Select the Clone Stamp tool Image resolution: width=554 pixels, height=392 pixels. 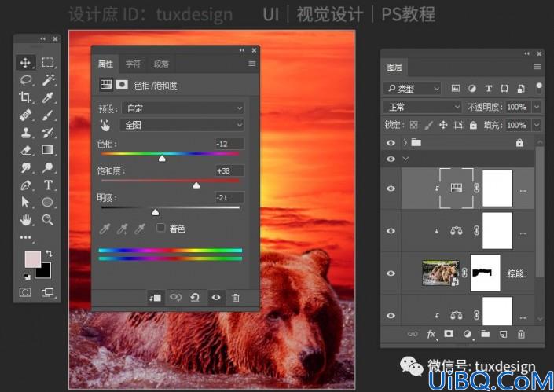pyautogui.click(x=25, y=133)
